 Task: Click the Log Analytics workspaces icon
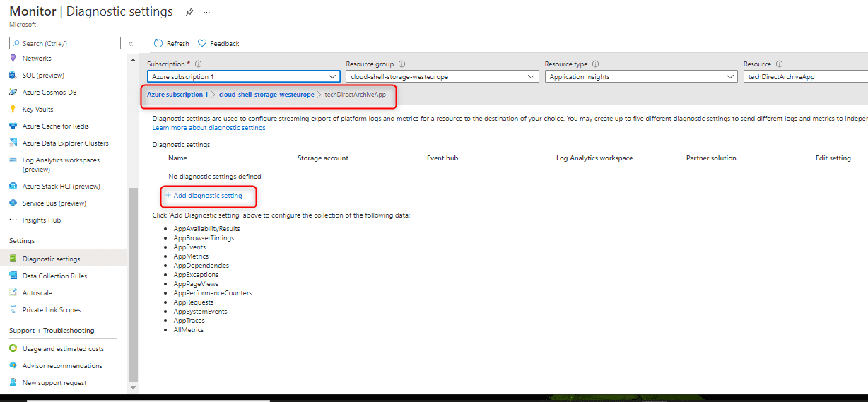[13, 160]
